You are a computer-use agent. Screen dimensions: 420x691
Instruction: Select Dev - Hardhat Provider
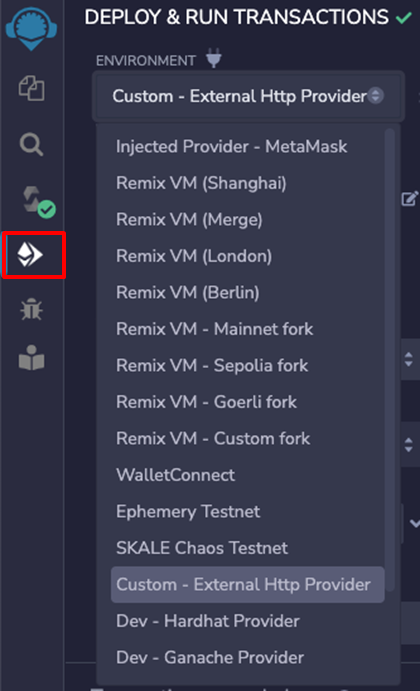(x=208, y=621)
